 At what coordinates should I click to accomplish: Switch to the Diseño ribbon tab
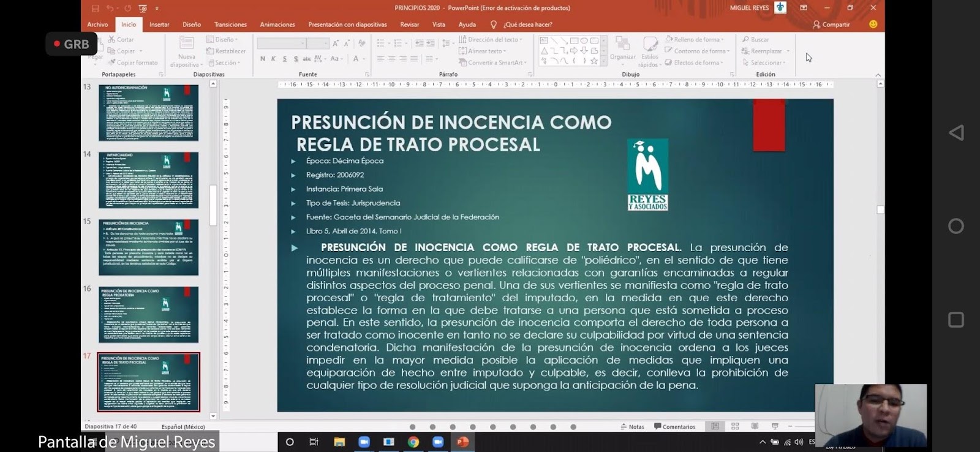(192, 24)
